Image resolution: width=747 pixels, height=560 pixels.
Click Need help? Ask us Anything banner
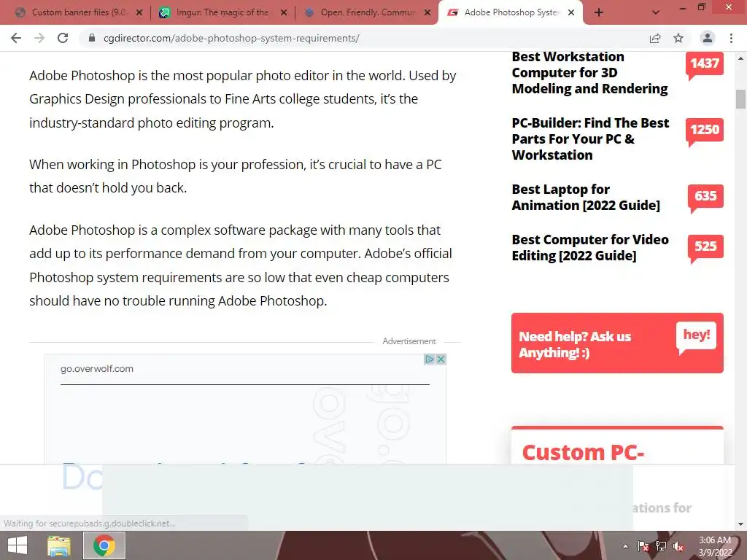pyautogui.click(x=617, y=343)
